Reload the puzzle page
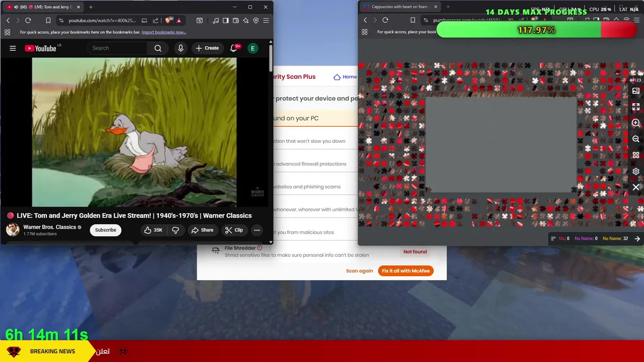 [385, 20]
